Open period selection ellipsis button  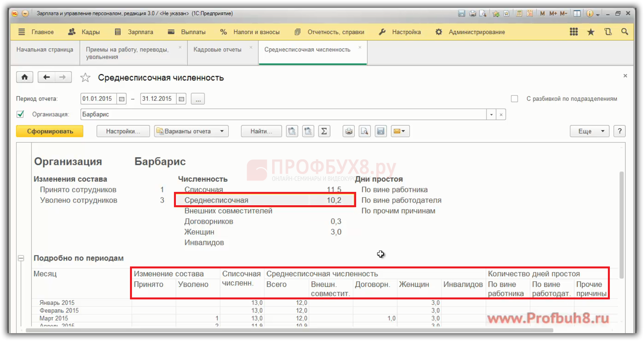pyautogui.click(x=198, y=99)
